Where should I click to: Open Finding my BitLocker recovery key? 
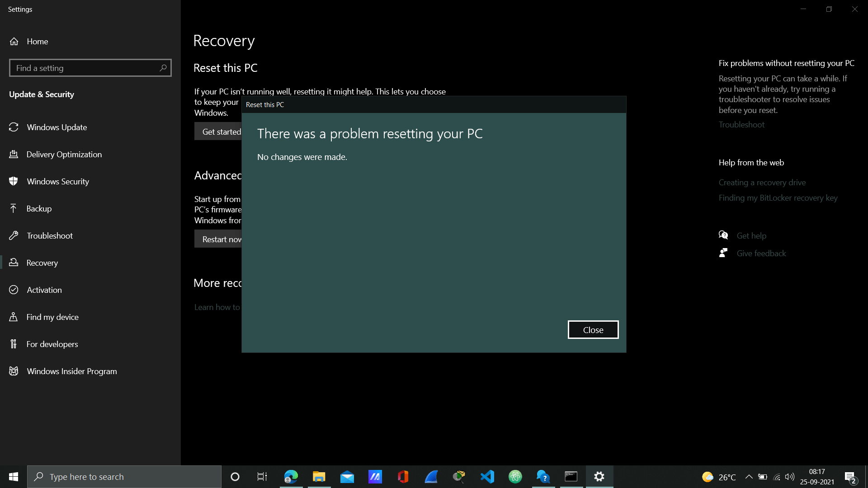[x=778, y=198]
